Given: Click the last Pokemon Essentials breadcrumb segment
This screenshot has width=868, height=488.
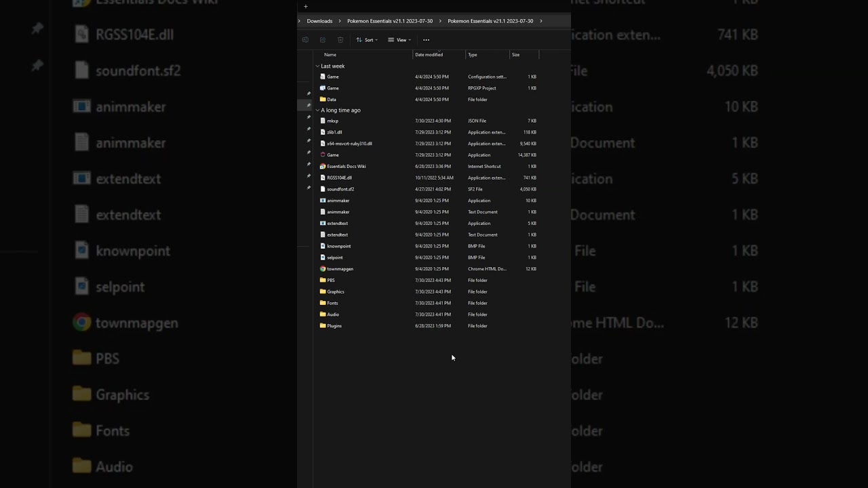Looking at the screenshot, I should [490, 21].
